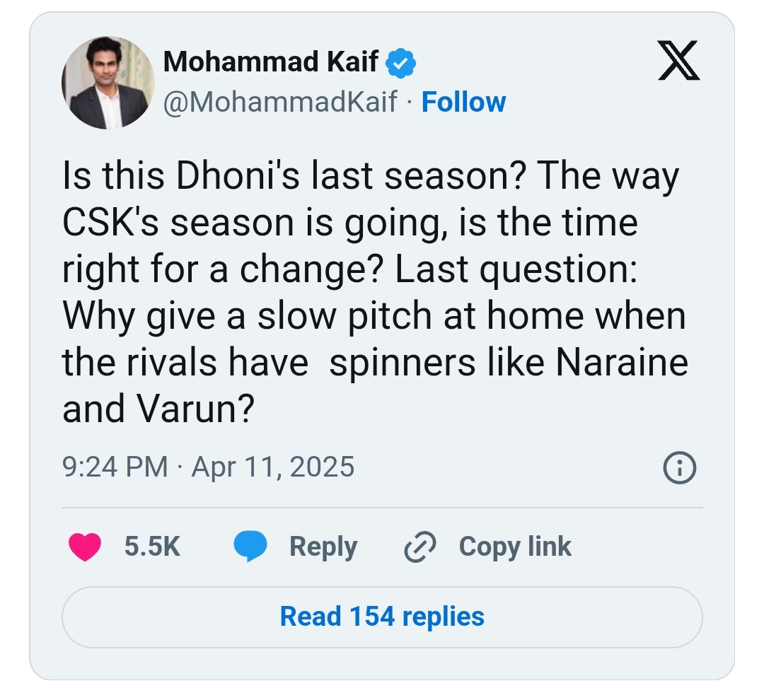Click the Apr 11, 2025 date
Viewport: 764px width, 700px height.
[x=273, y=467]
